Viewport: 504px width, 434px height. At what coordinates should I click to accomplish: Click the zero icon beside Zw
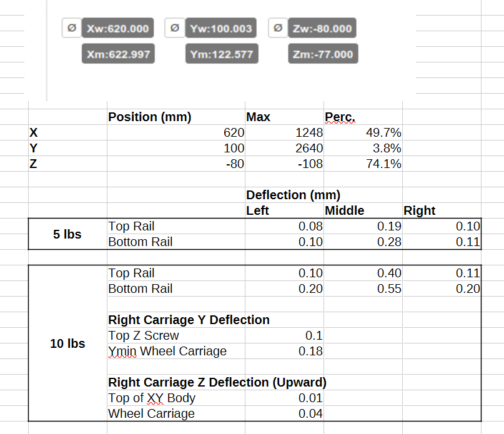tap(278, 28)
